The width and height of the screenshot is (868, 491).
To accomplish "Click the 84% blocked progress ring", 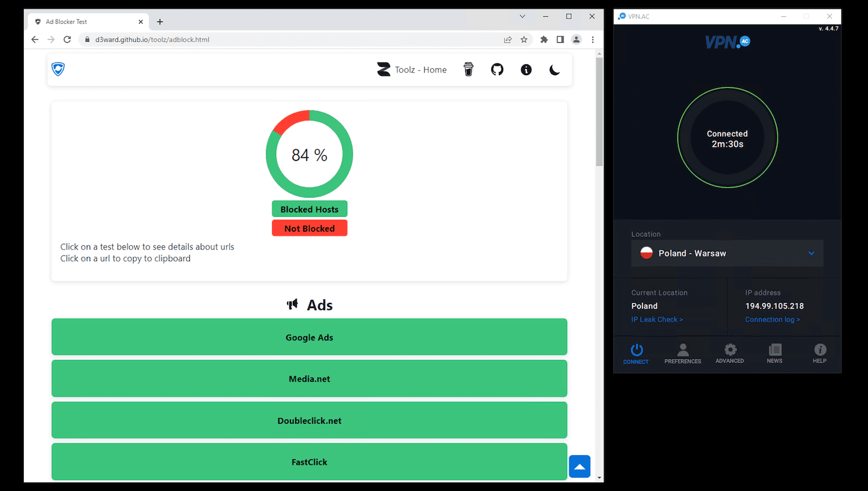I will click(309, 154).
